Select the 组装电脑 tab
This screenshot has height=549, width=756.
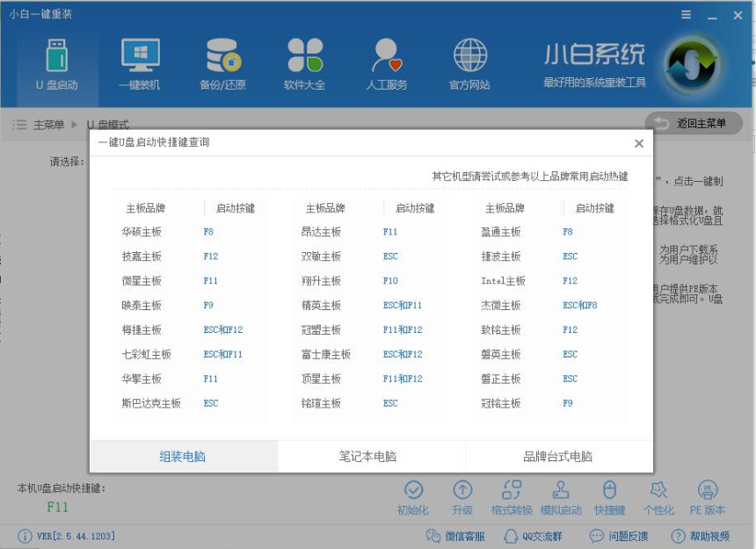click(183, 456)
